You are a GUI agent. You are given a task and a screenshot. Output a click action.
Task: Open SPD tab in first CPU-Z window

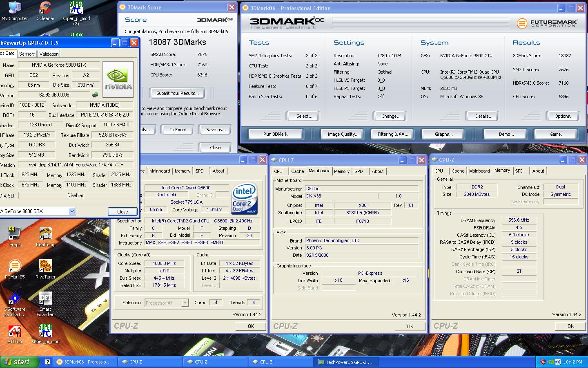coord(199,171)
